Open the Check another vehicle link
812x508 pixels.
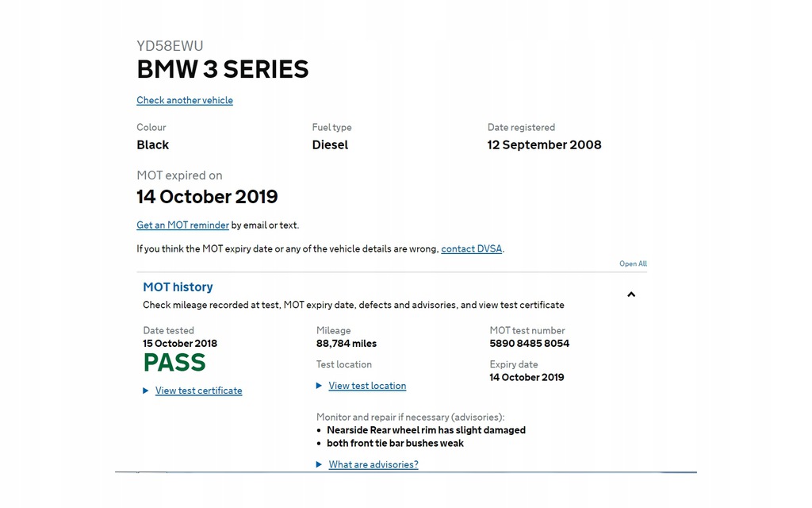click(x=185, y=100)
